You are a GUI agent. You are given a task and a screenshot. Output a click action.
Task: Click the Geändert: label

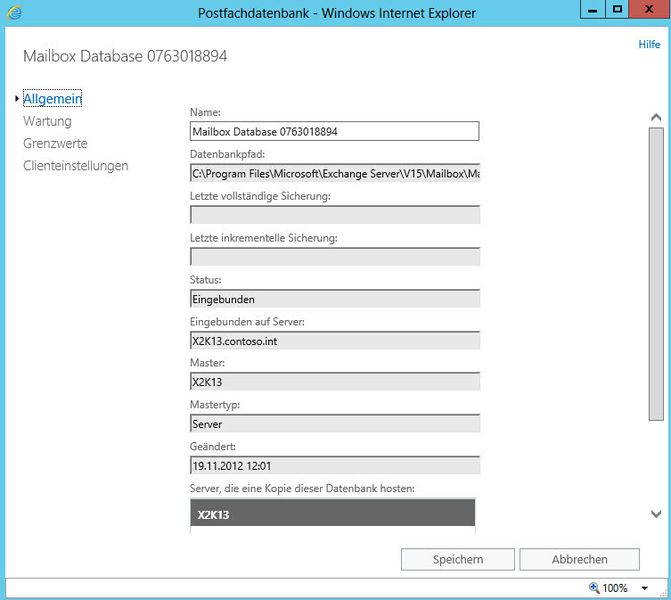click(212, 446)
